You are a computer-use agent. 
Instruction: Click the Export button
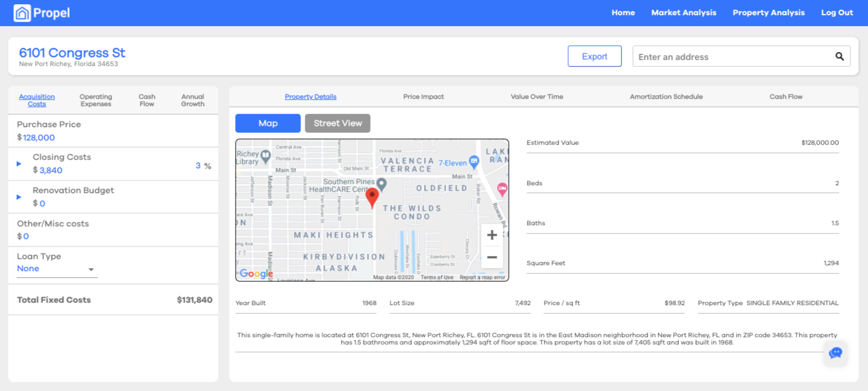[595, 56]
